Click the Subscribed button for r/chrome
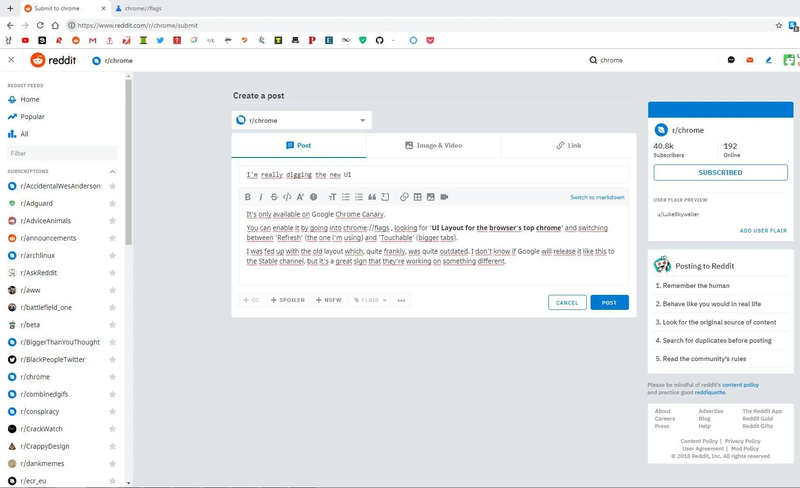This screenshot has width=800, height=488. pos(720,173)
